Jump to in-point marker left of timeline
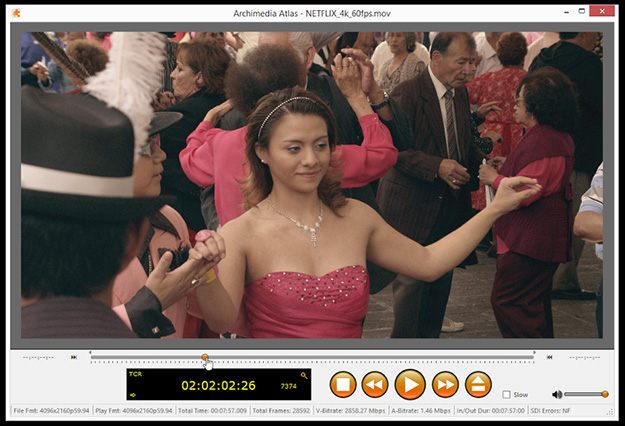 pos(74,356)
